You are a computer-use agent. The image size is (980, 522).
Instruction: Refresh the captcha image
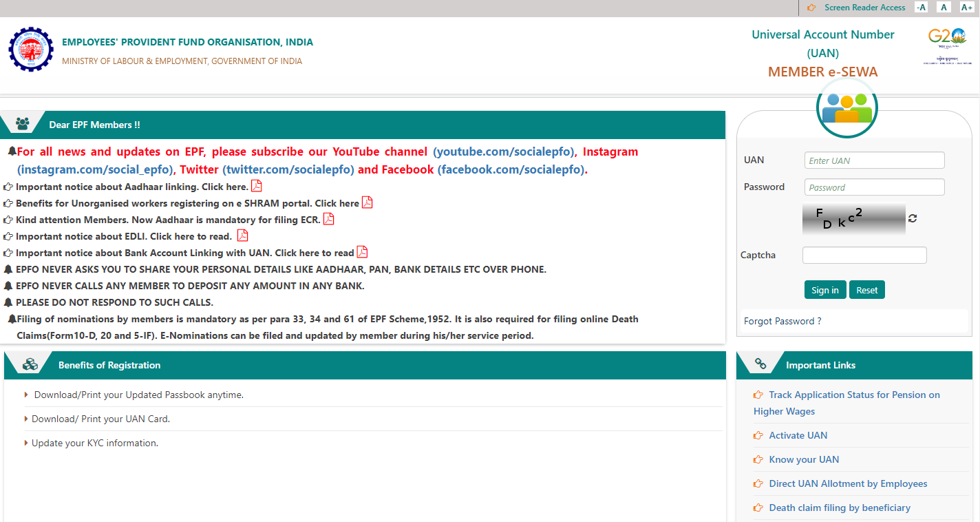tap(913, 218)
